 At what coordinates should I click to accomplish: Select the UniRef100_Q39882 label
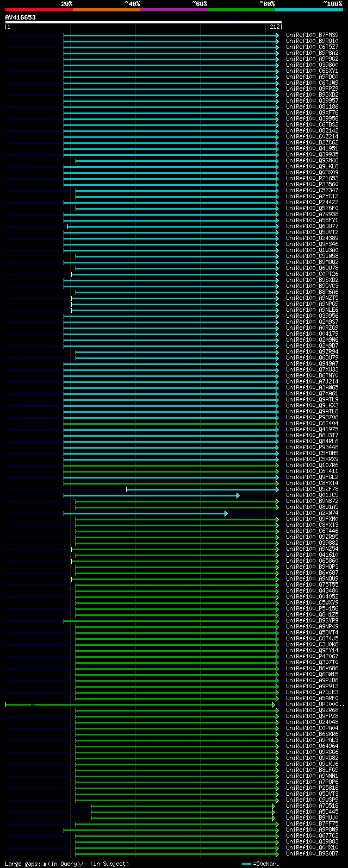(x=312, y=543)
